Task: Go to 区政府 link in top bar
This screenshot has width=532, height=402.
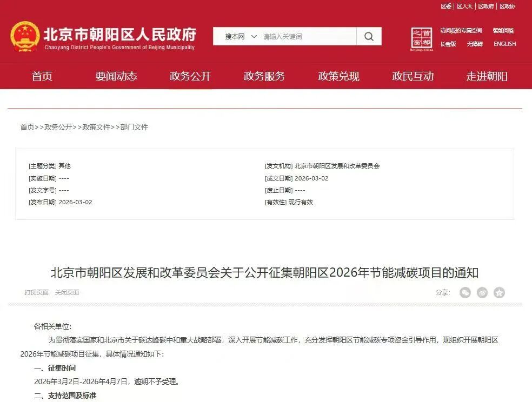Action: point(486,6)
